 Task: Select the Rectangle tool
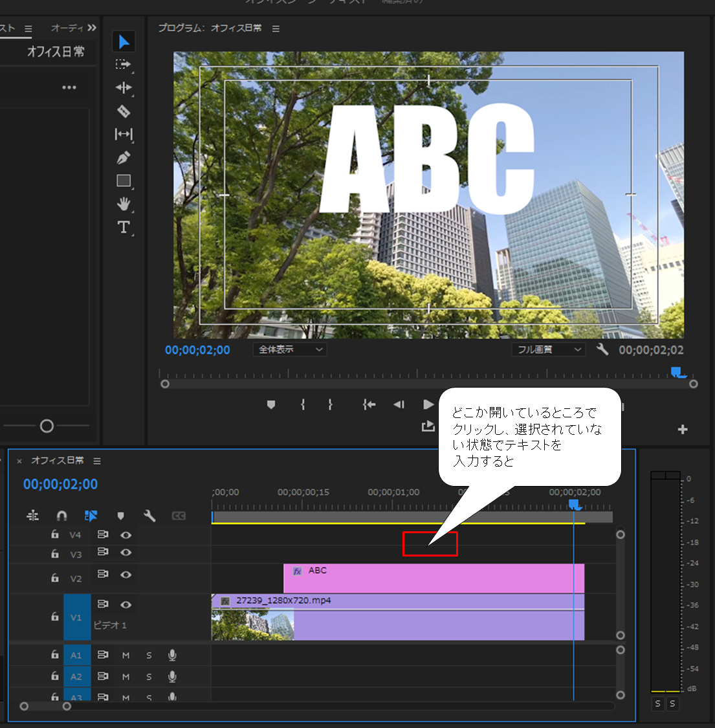click(124, 181)
